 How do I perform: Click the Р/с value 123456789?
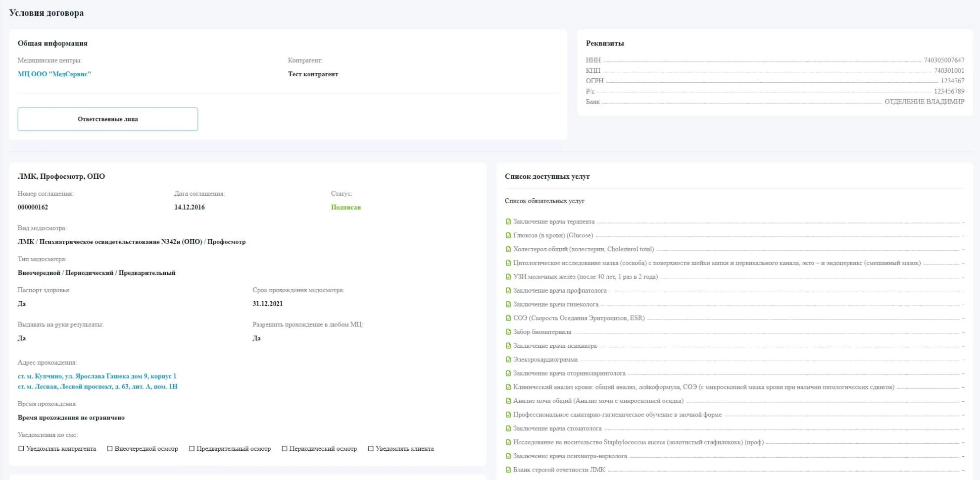click(949, 92)
